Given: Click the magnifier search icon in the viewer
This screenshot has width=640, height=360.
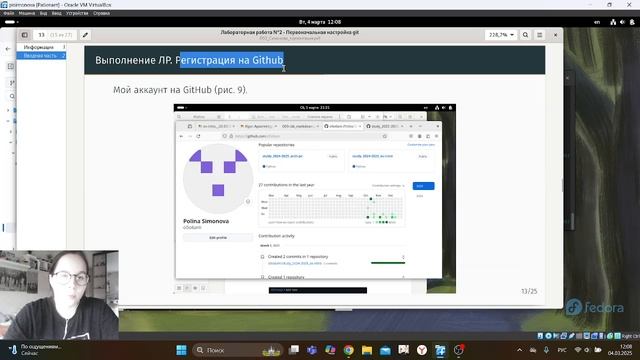Looking at the screenshot, I should point(525,35).
